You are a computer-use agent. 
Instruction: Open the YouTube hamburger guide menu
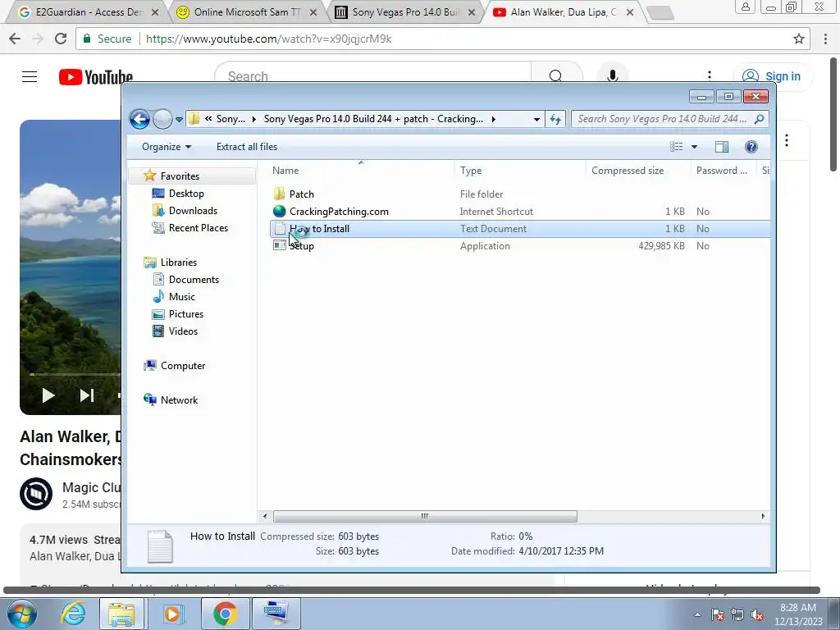pyautogui.click(x=30, y=76)
